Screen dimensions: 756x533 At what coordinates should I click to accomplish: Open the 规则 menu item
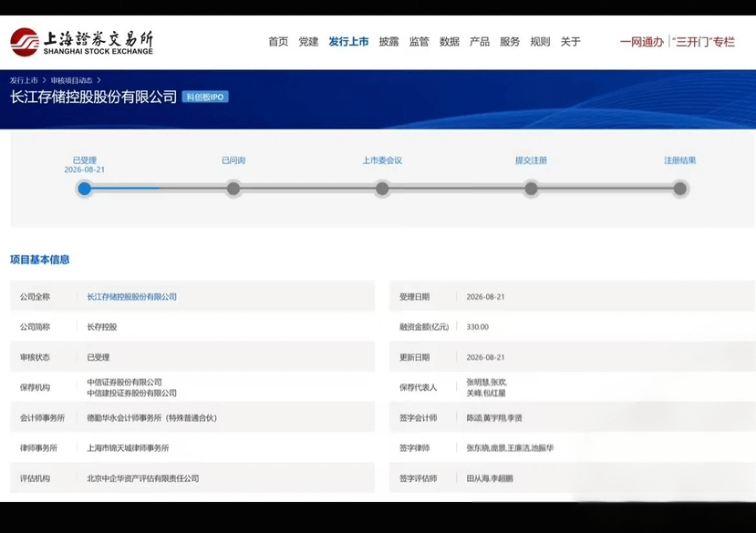click(540, 42)
